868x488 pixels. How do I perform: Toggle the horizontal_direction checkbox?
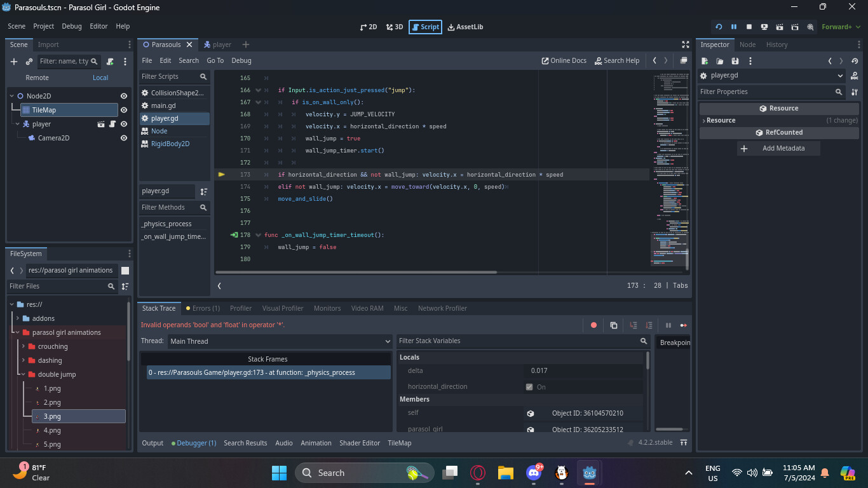529,387
